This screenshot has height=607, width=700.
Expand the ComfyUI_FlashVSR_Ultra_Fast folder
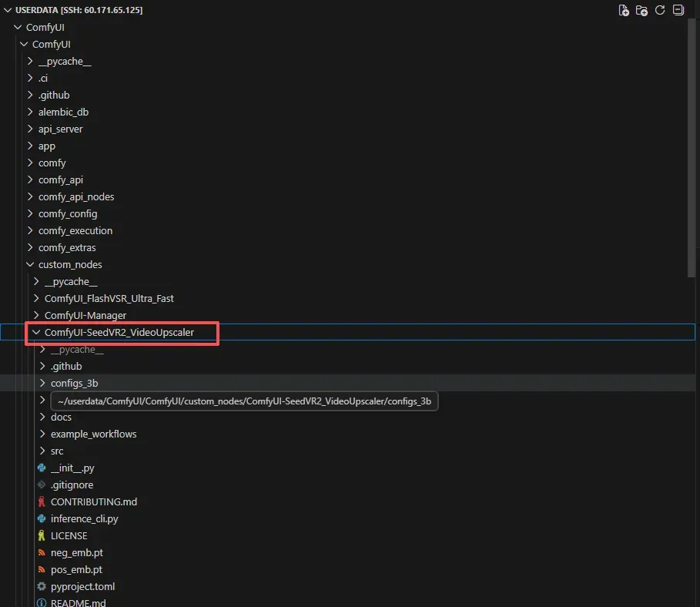[x=114, y=298]
